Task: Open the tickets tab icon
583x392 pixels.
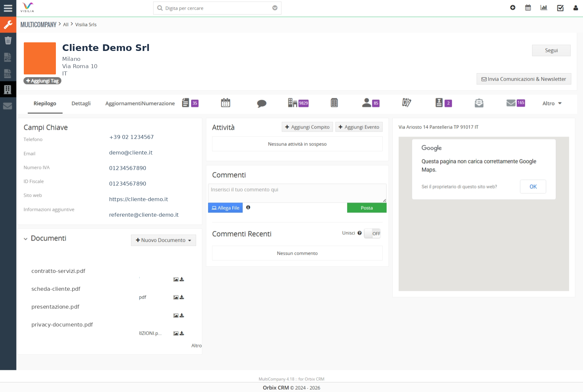Action: [407, 103]
